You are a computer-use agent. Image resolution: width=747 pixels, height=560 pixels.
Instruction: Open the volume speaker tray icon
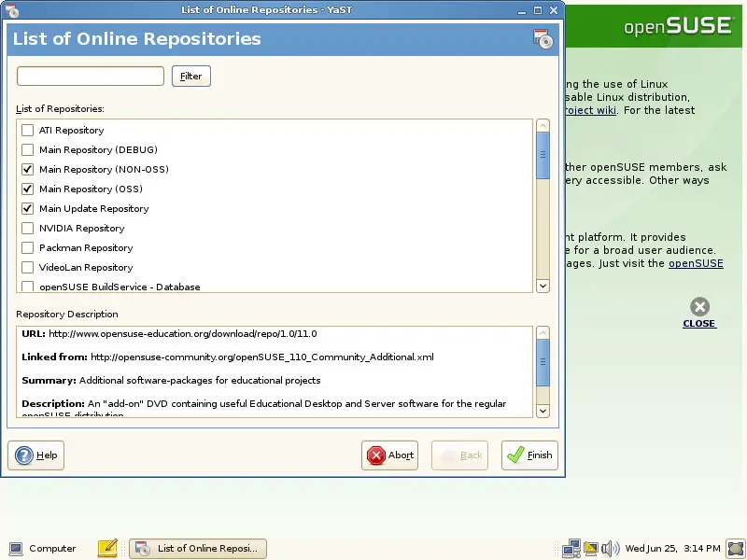click(611, 549)
